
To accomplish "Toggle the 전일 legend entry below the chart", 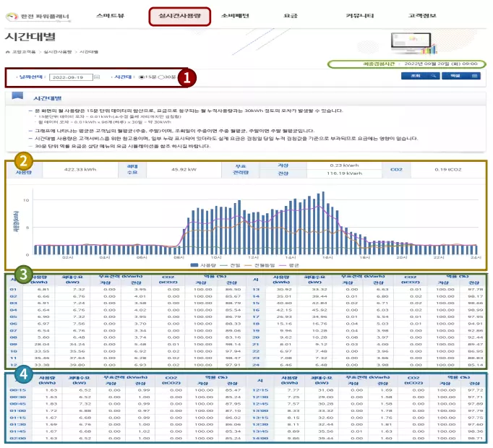I will point(230,265).
